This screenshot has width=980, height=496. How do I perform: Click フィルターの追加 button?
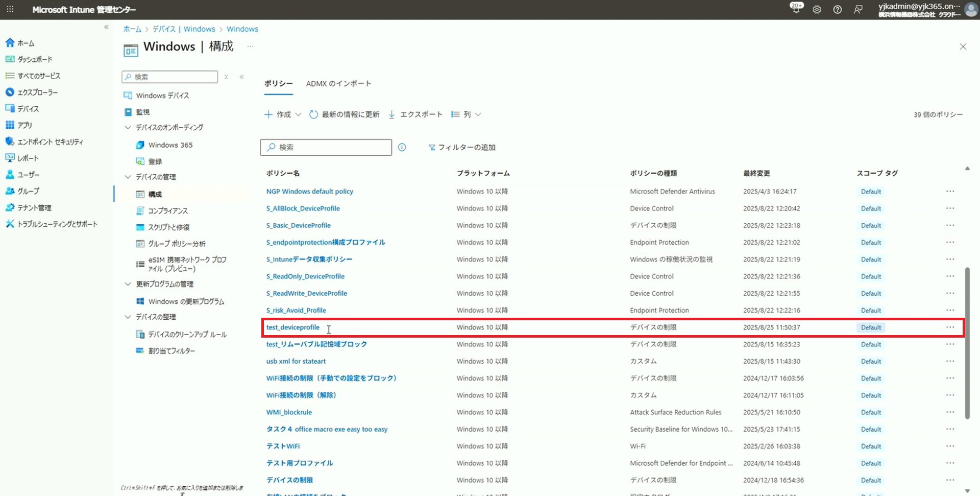(x=461, y=147)
